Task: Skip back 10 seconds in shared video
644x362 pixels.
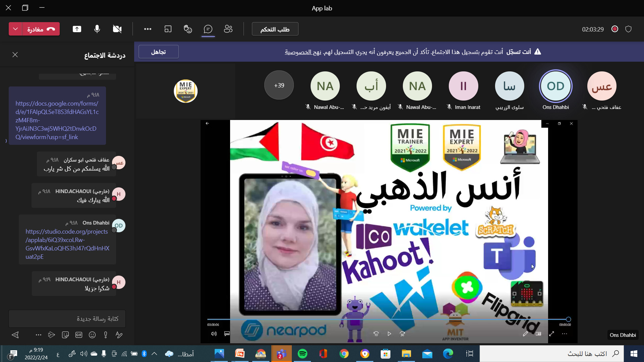Action: [x=376, y=334]
